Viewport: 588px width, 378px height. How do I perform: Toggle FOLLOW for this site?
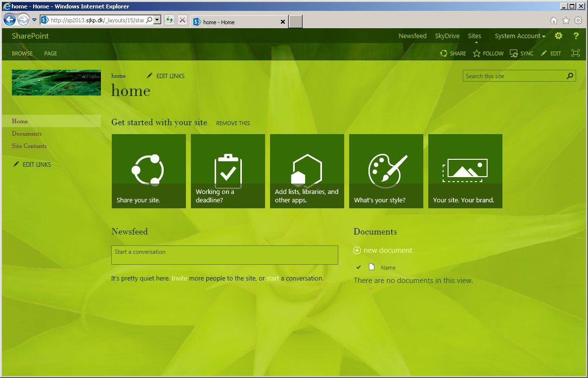[x=477, y=53]
